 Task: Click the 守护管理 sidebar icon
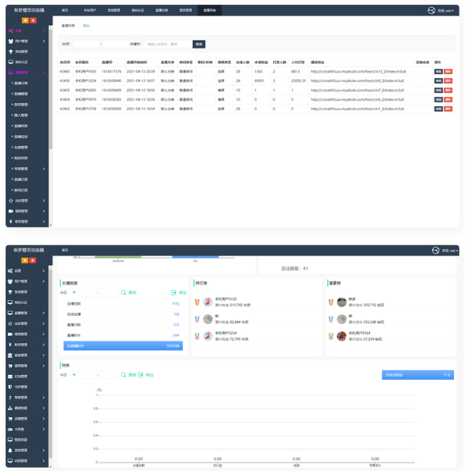tap(9, 387)
